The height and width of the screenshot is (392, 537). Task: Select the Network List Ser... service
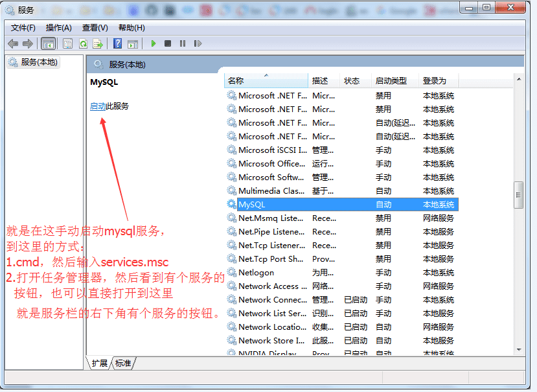coord(342,313)
